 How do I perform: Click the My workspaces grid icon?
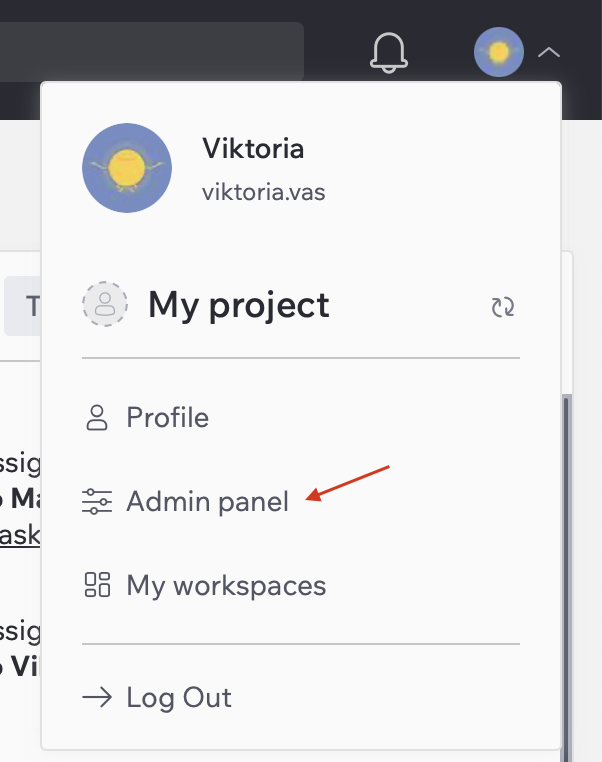(97, 585)
